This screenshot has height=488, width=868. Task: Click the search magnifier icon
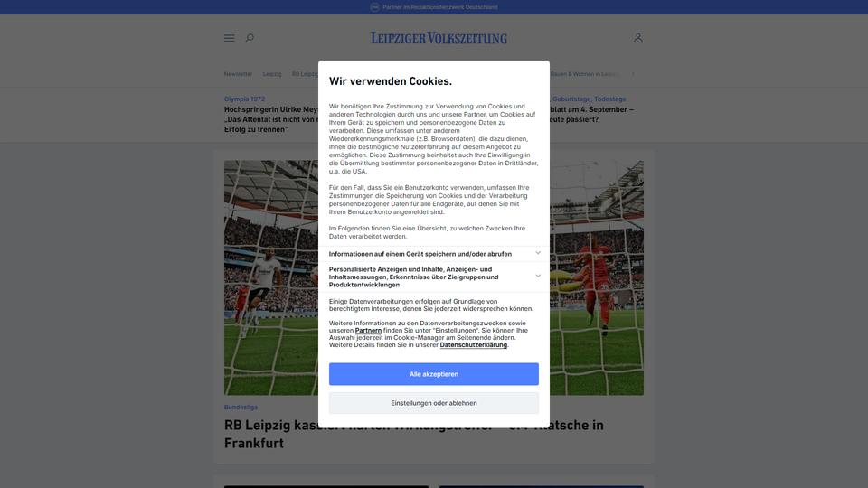click(250, 38)
